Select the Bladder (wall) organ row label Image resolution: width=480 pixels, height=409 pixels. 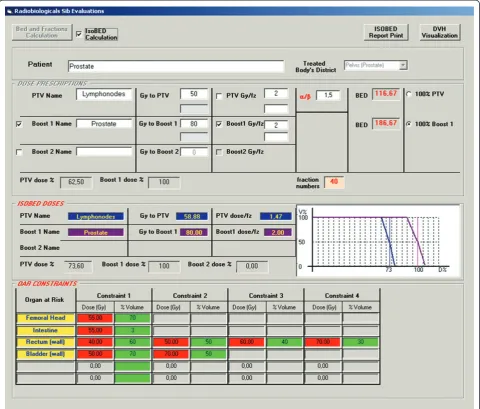[x=46, y=354]
